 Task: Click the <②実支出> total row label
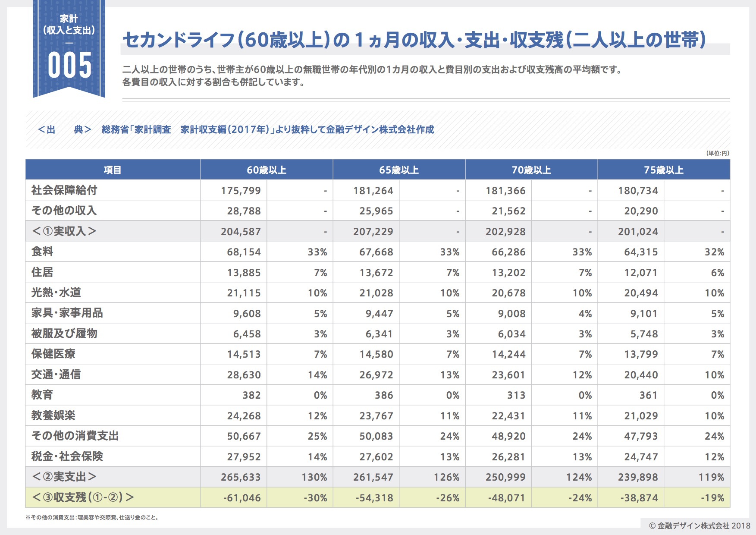pyautogui.click(x=64, y=477)
